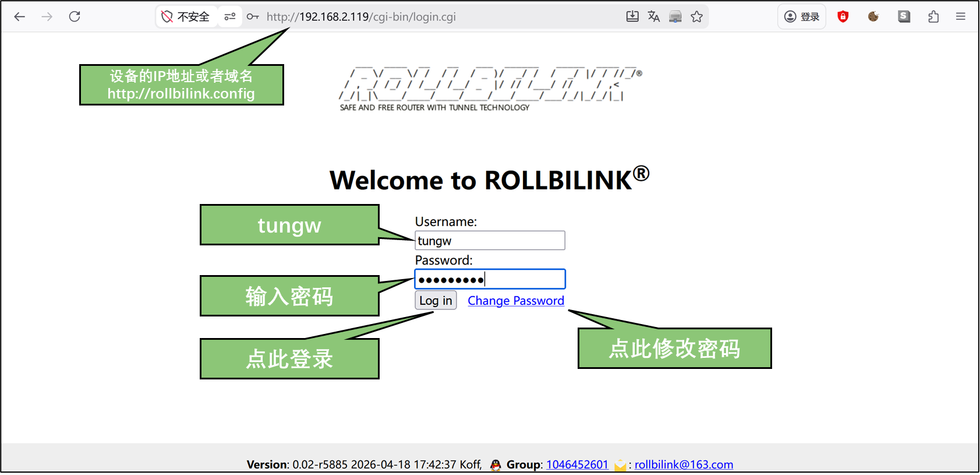Open the browser hamburger menu
This screenshot has height=475, width=980.
[x=961, y=16]
